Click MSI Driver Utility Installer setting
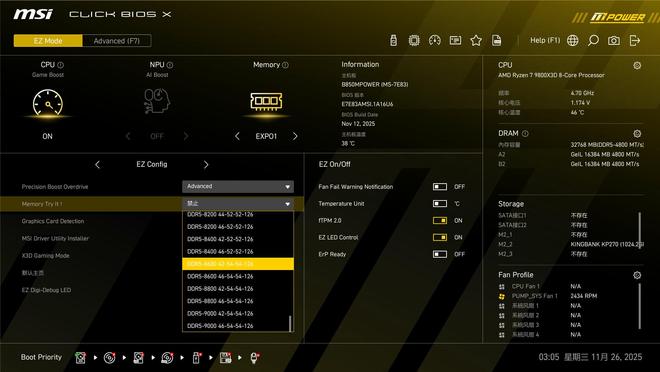Viewport: 660px width, 372px height. click(55, 238)
